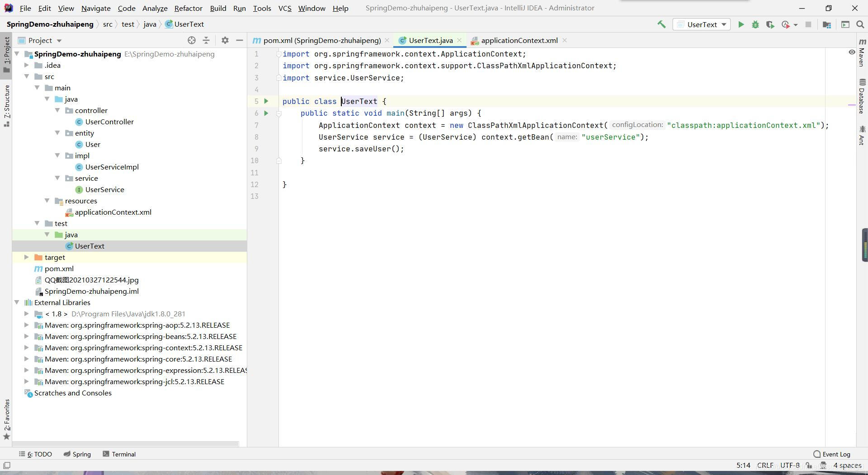Open the Refactor menu
868x475 pixels.
[x=188, y=8]
